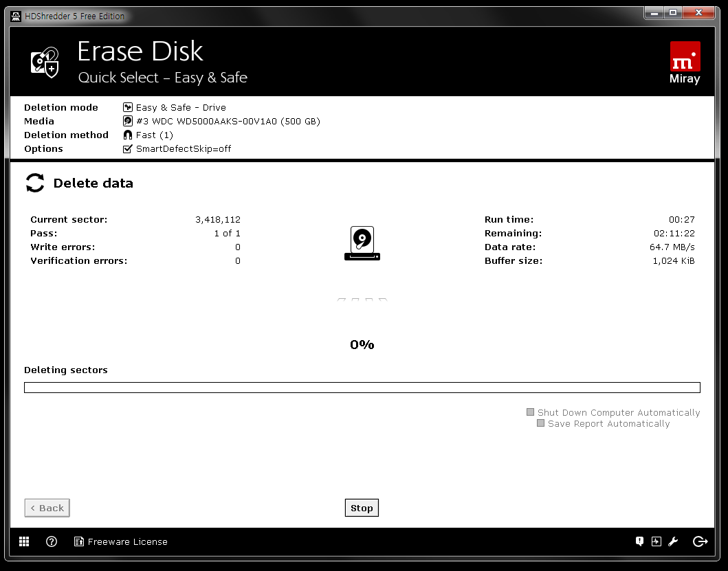Maximize the HDShredder window
This screenshot has height=571, width=728.
pos(673,13)
